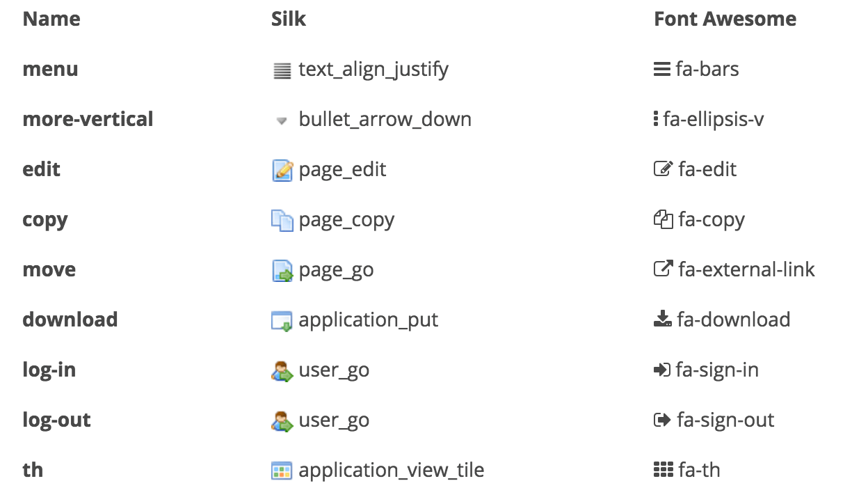The width and height of the screenshot is (868, 504).
Task: Select the fa-edit pencil-square icon
Action: click(x=664, y=169)
